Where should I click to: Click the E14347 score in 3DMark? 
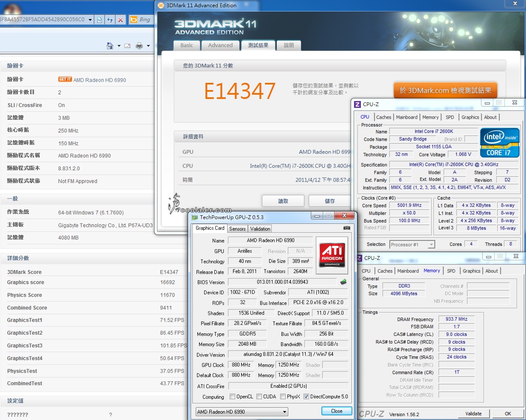(x=240, y=91)
